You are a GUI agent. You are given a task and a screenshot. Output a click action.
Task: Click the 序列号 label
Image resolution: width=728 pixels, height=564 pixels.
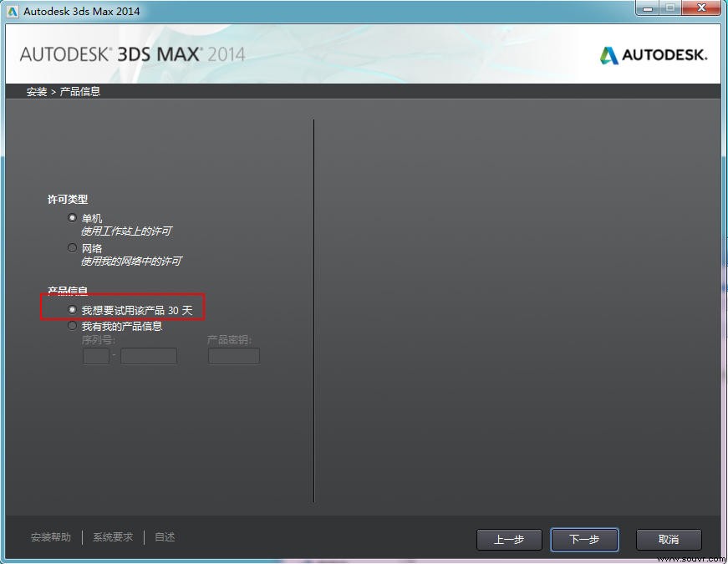click(x=99, y=340)
